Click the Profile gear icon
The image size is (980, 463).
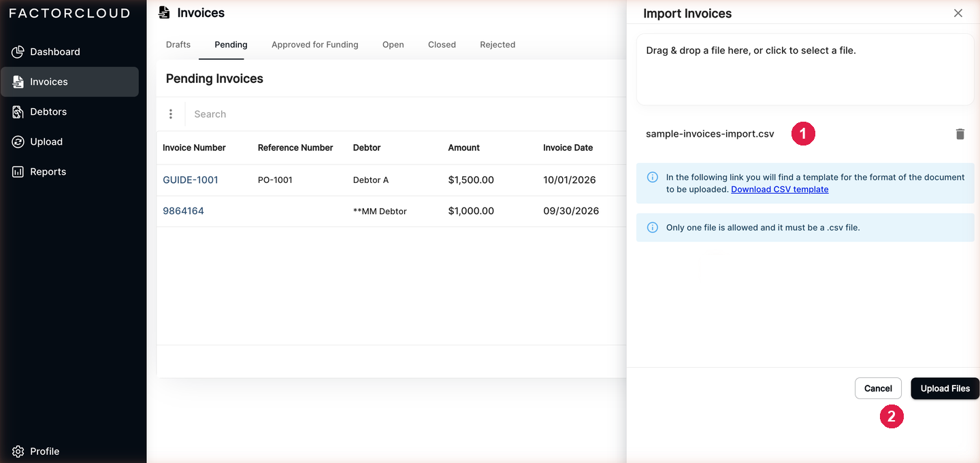coord(18,451)
